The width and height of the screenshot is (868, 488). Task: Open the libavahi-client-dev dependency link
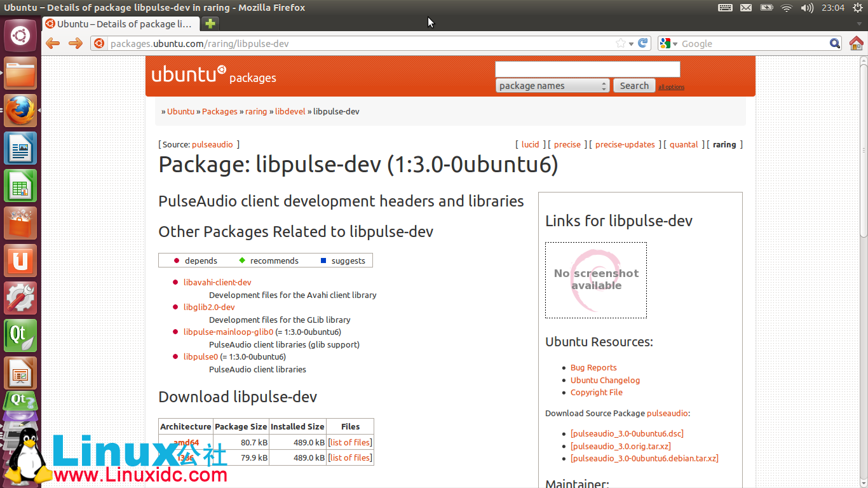point(217,282)
